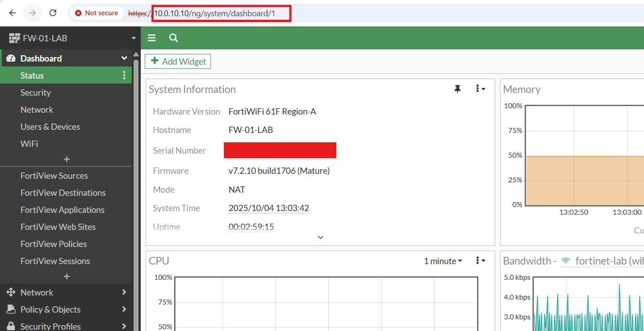Screen dimensions: 644x331
Task: Click the plus icon below FortiView Sessions
Action: click(x=67, y=277)
